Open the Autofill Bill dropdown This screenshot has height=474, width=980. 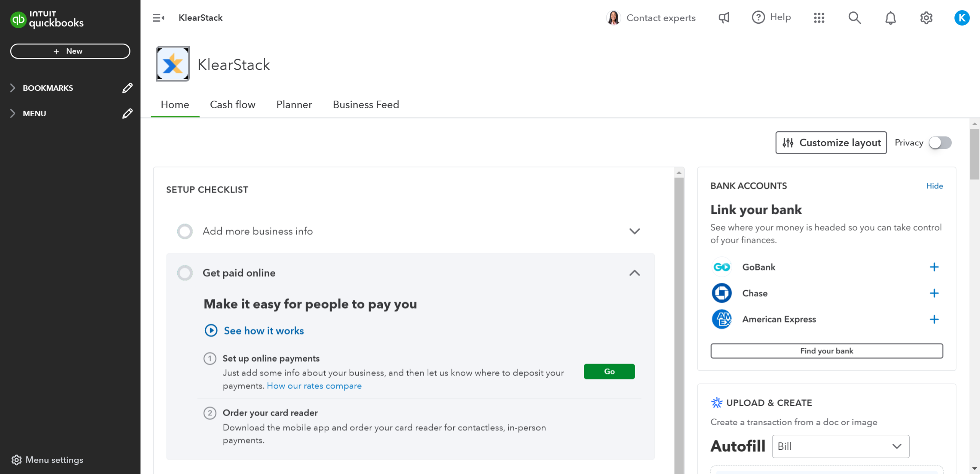(840, 446)
